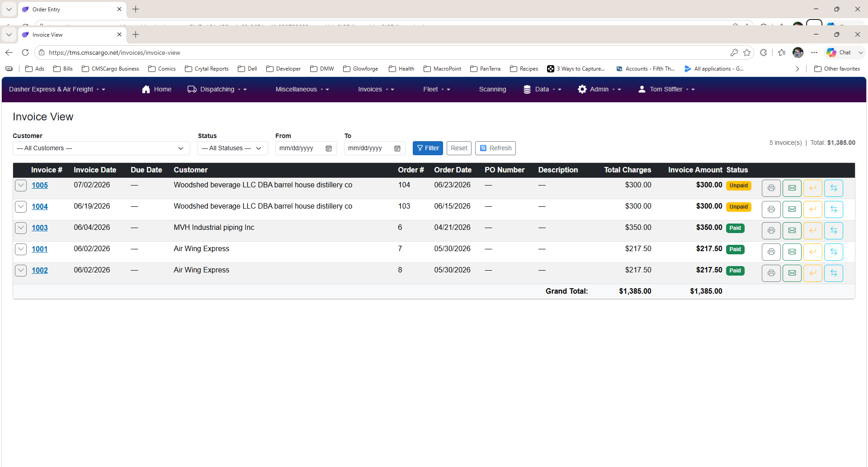Email invoice 1001
868x467 pixels.
(x=792, y=252)
